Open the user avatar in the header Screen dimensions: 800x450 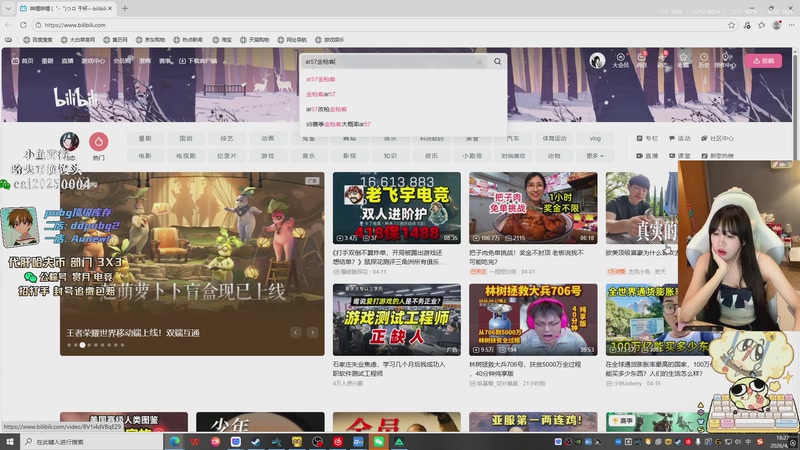[597, 60]
